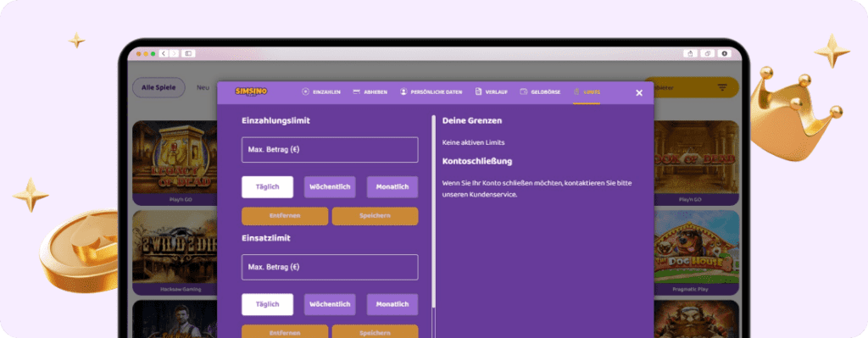Switch to the Verlauf tab
This screenshot has height=338, width=868.
491,91
